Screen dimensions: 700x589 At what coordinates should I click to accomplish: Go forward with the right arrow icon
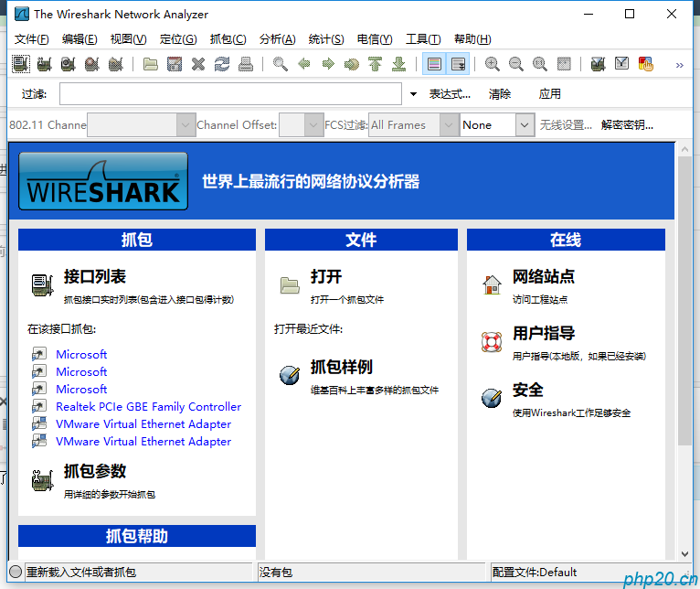(x=328, y=64)
